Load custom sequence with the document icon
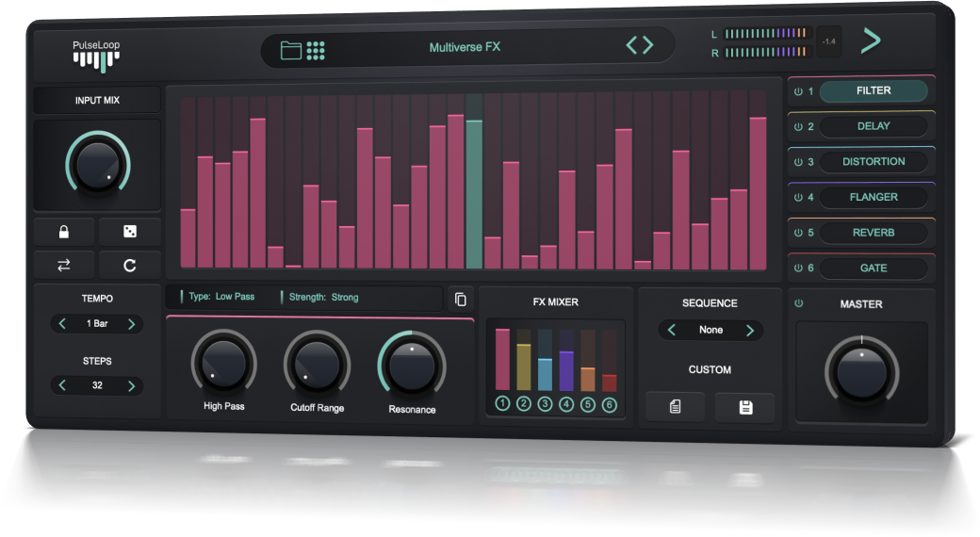This screenshot has height=537, width=980. pos(675,407)
